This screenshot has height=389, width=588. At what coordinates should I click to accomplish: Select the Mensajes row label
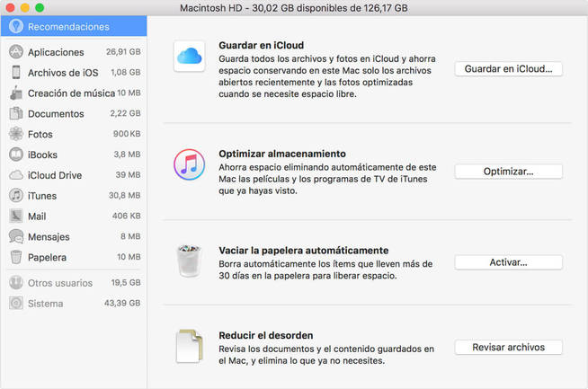point(49,237)
